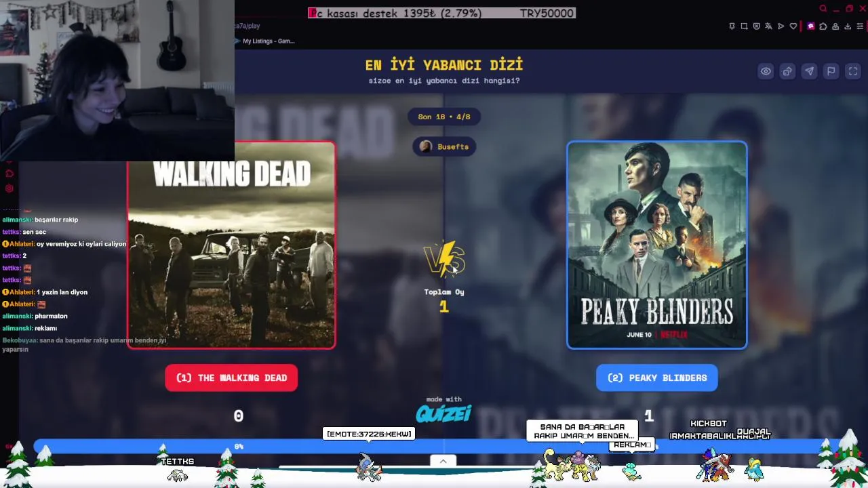Toggle the eye visibility icon in quiz header
The image size is (868, 488).
tap(766, 71)
